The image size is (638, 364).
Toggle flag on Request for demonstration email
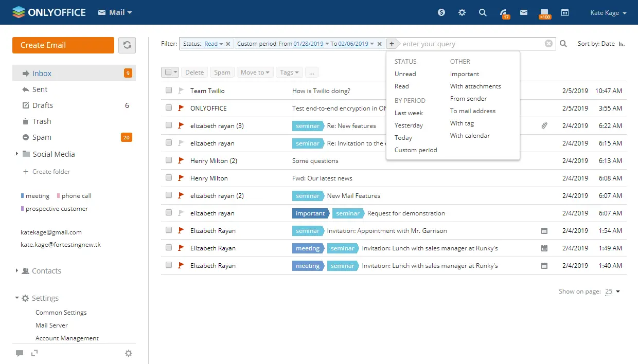click(181, 213)
